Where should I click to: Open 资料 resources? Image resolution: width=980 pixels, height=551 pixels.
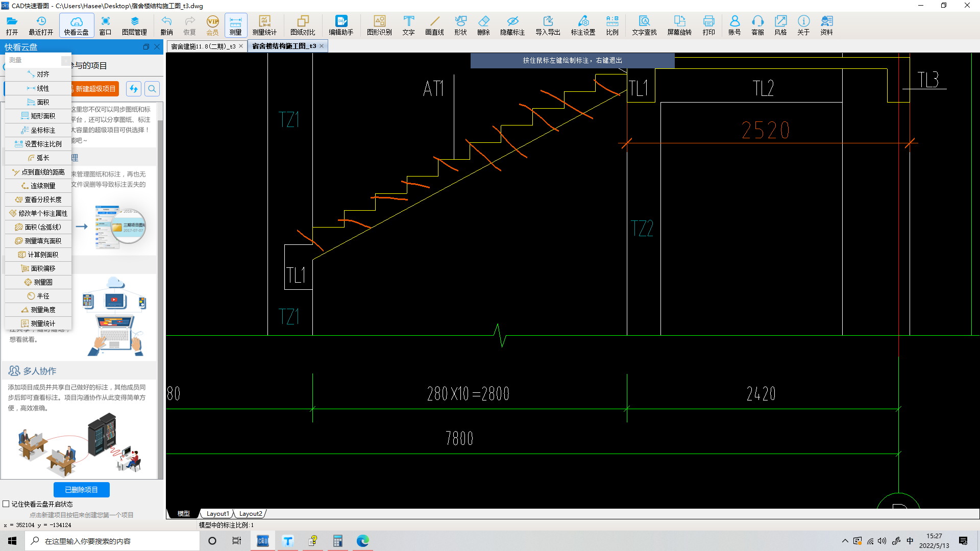826,25
